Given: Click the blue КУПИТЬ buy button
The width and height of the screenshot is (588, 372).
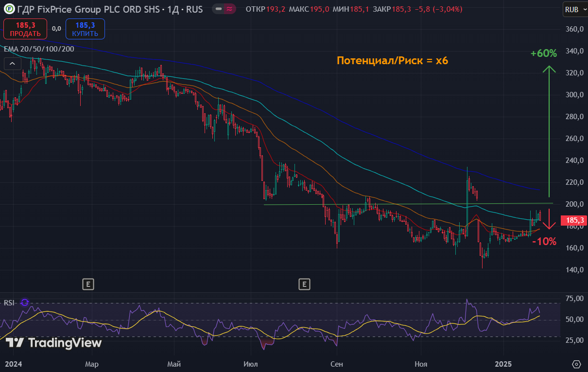Looking at the screenshot, I should [x=85, y=29].
